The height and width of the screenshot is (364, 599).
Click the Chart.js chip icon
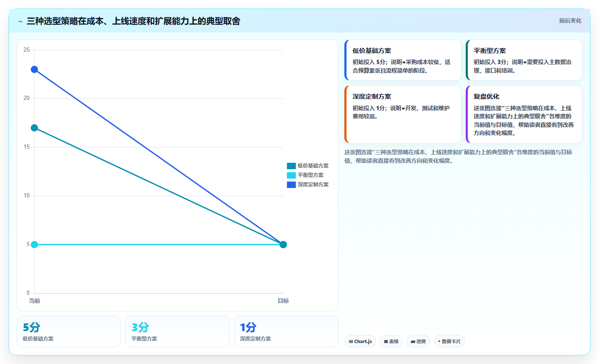pyautogui.click(x=351, y=342)
